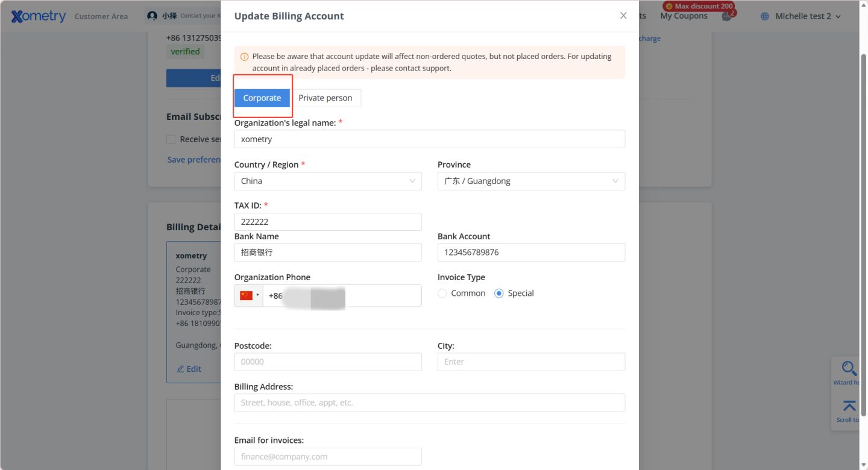Toggle the Receive email subscription checkbox

tap(171, 139)
